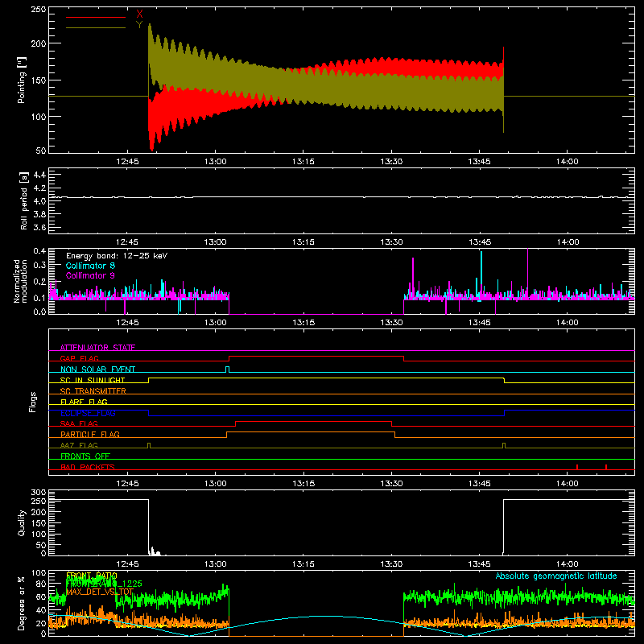Click the tall cyan modulation spike near 13:45
Image resolution: width=644 pixels, height=644 pixels.
click(481, 272)
